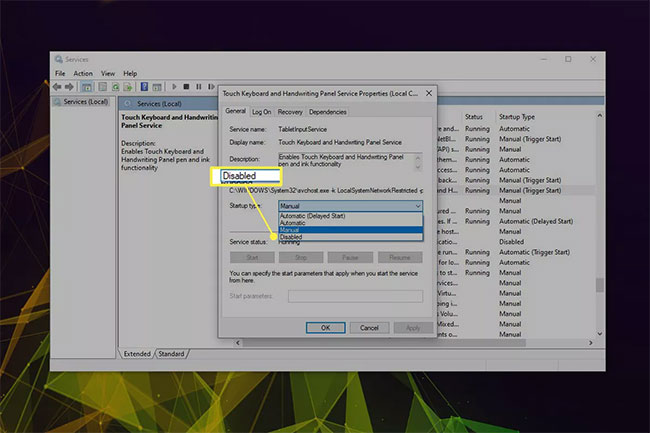Screen dimensions: 650x433
Task: Switch to the General tab
Action: pos(235,111)
